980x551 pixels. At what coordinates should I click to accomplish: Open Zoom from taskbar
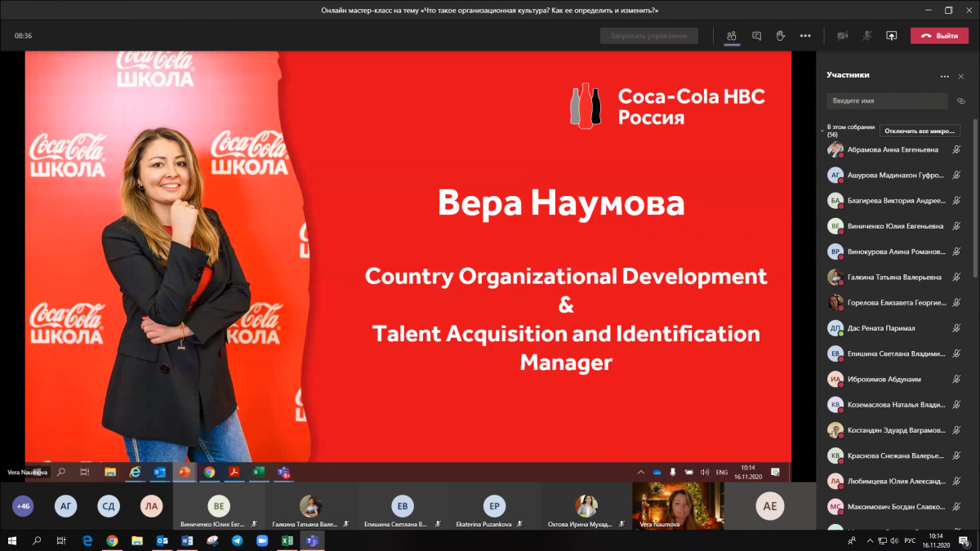tap(262, 540)
